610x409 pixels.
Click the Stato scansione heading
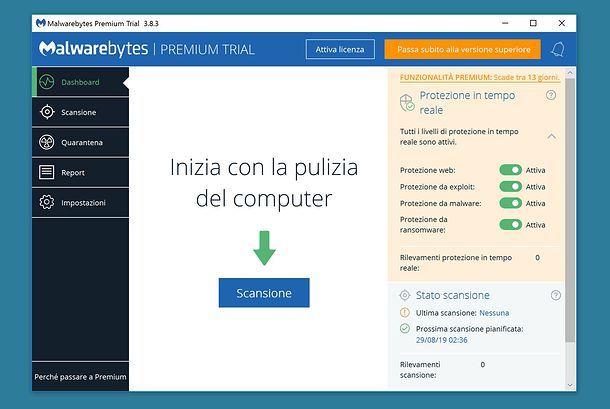[x=453, y=295]
